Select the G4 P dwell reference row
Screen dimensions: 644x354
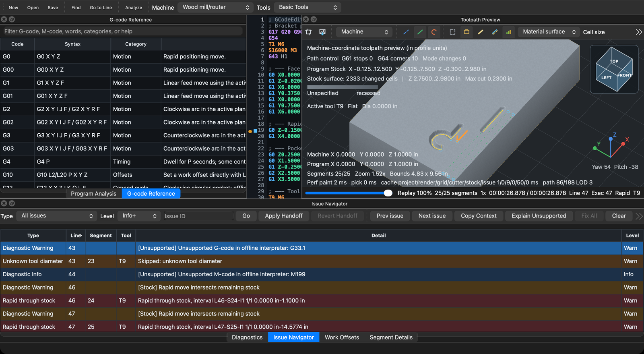tap(123, 161)
